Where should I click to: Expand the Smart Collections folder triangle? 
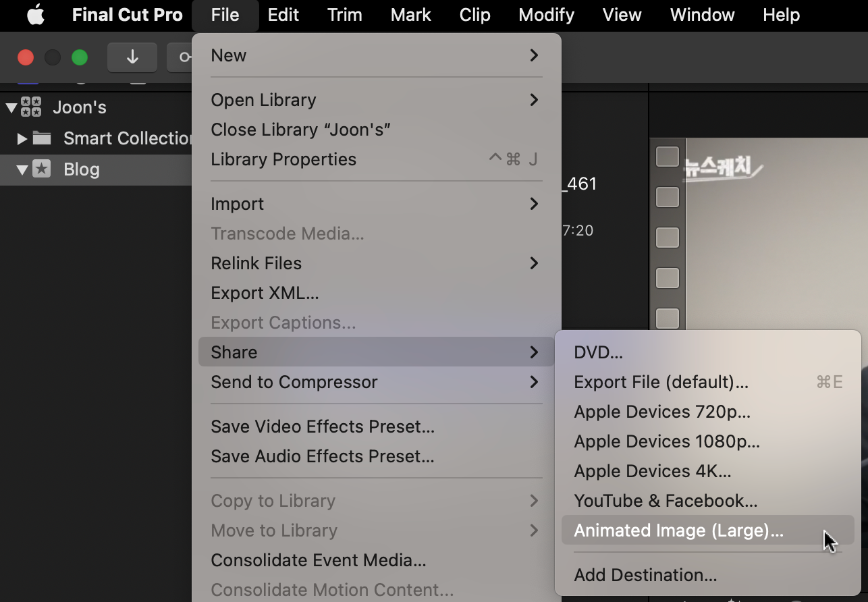(22, 138)
